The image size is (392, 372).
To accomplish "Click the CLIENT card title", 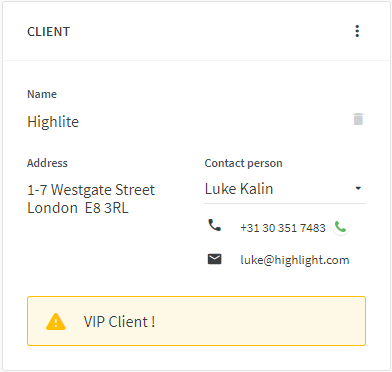I will 49,32.
